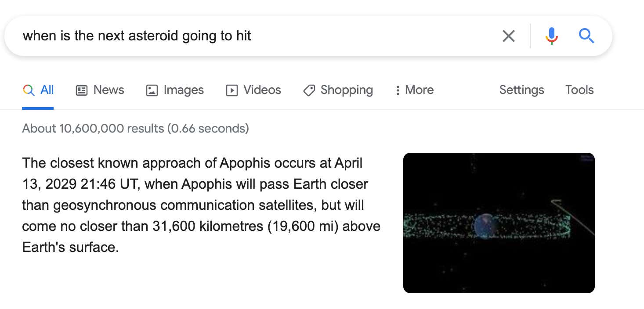
Task: Switch to the News results tab
Action: tap(100, 90)
